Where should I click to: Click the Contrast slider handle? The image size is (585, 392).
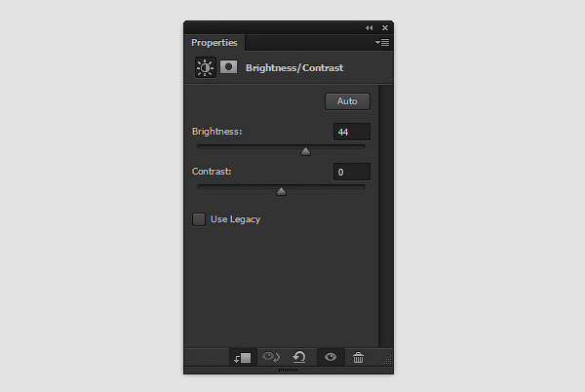click(281, 191)
